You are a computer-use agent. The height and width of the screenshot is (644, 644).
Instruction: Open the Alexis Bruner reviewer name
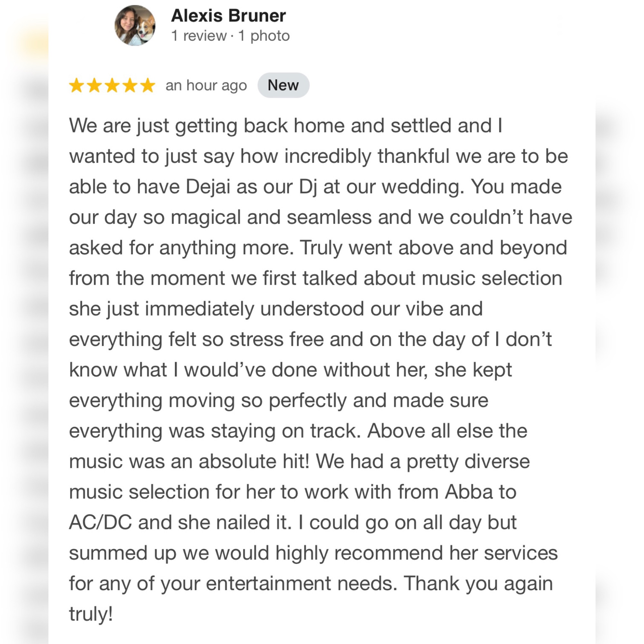coord(228,16)
